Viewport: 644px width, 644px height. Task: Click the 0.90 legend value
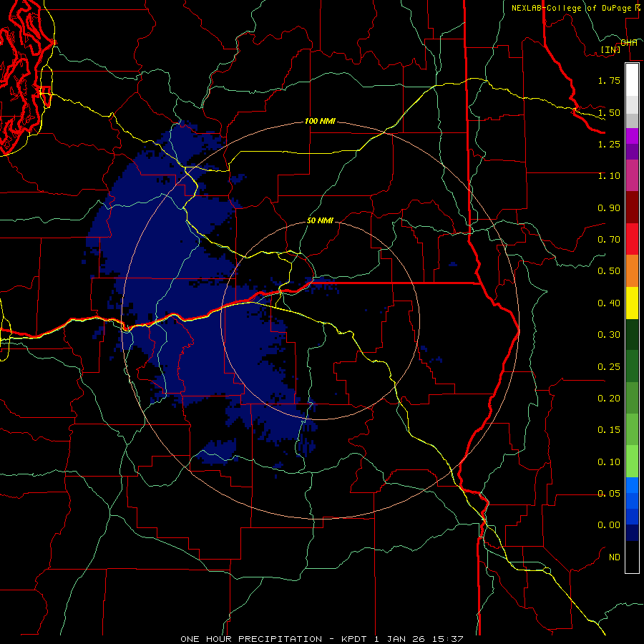609,208
